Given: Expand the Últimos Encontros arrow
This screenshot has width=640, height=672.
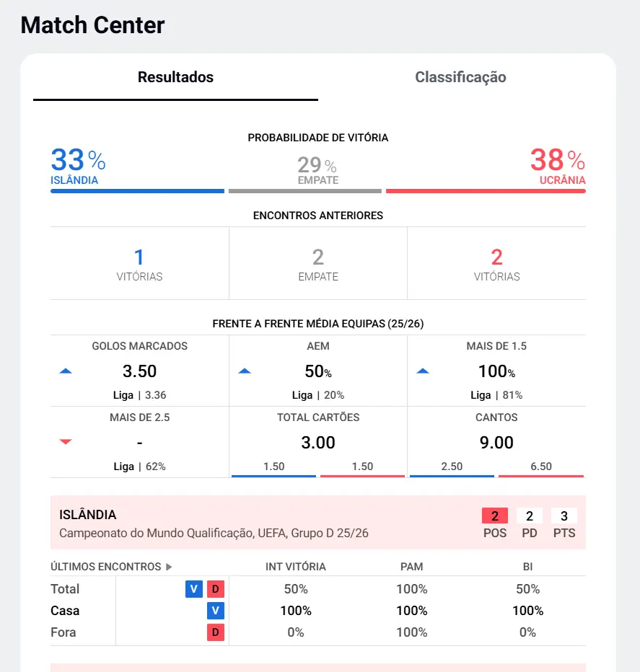Looking at the screenshot, I should point(169,567).
